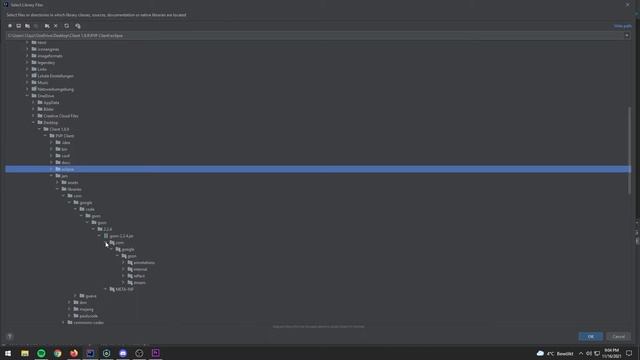Viewport: 640px width, 360px height.
Task: Dismiss dialog with Cancel button
Action: tap(618, 336)
